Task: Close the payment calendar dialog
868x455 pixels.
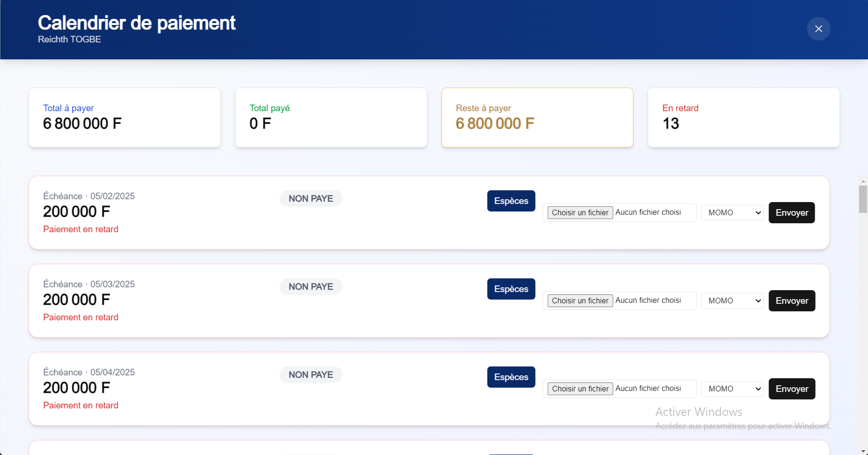Action: point(818,29)
